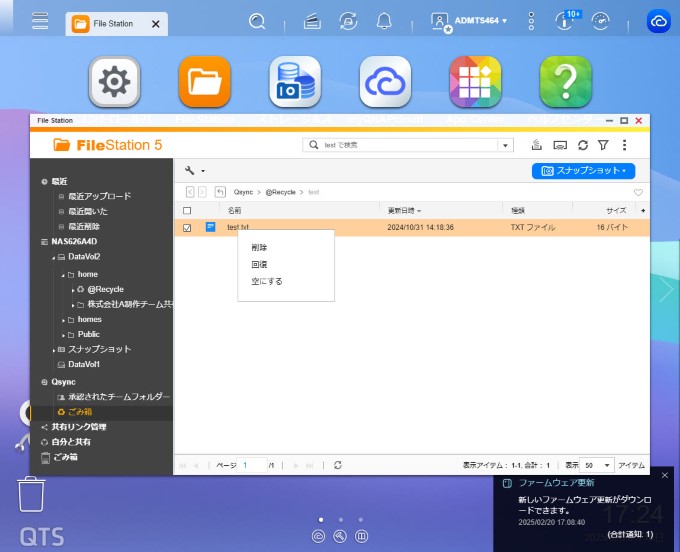
Task: Open the wrench tools dropdown
Action: point(195,170)
